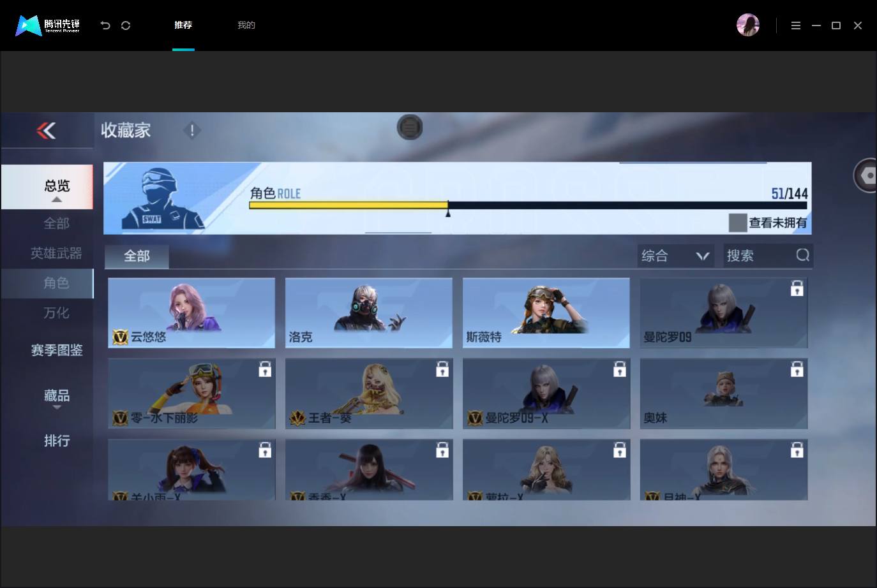877x588 pixels.
Task: Click the crown badge next to 王者-葵
Action: coord(297,418)
